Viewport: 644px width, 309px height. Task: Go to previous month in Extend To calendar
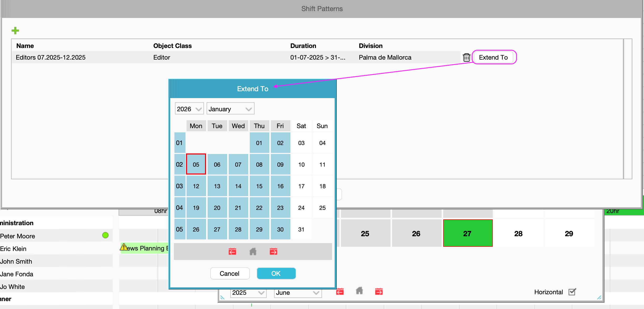[232, 251]
